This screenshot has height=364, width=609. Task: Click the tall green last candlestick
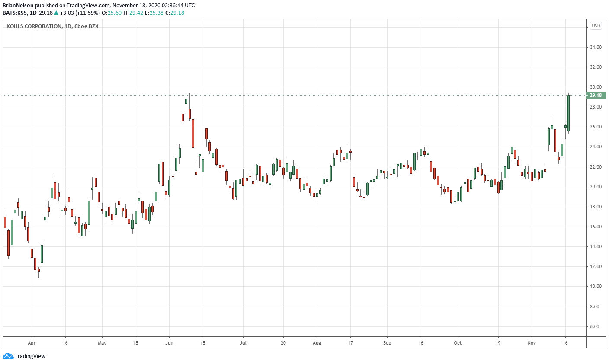click(x=568, y=113)
